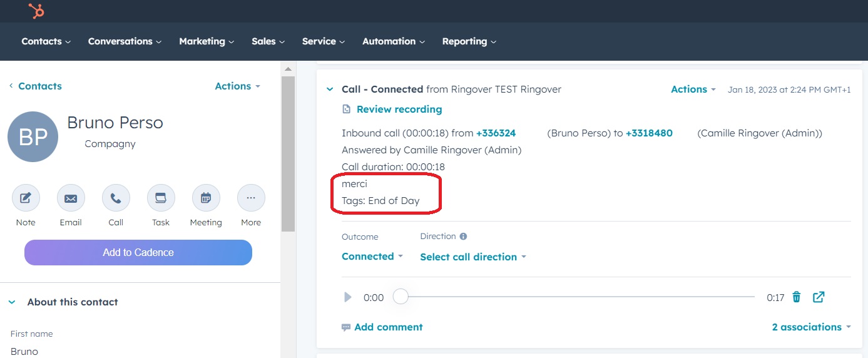Create a Note for this contact
Screen dimensions: 868x358
(26, 198)
